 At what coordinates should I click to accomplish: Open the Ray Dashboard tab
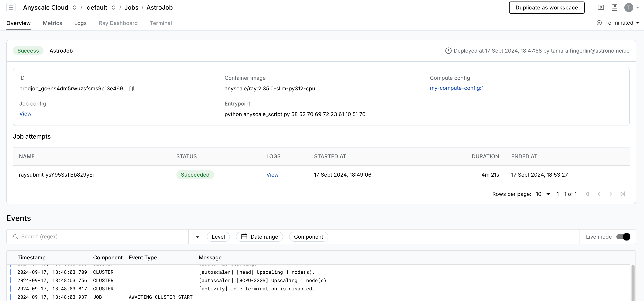(x=118, y=23)
